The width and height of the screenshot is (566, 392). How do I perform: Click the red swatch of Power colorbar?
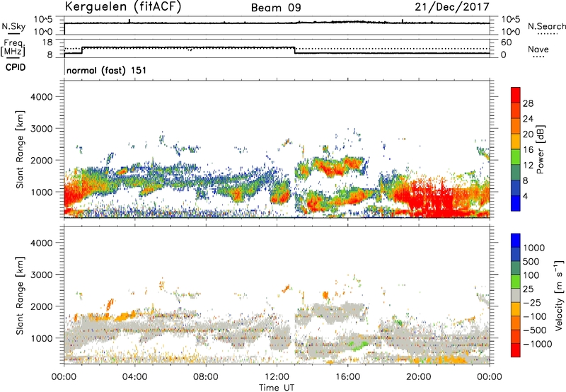pyautogui.click(x=516, y=95)
